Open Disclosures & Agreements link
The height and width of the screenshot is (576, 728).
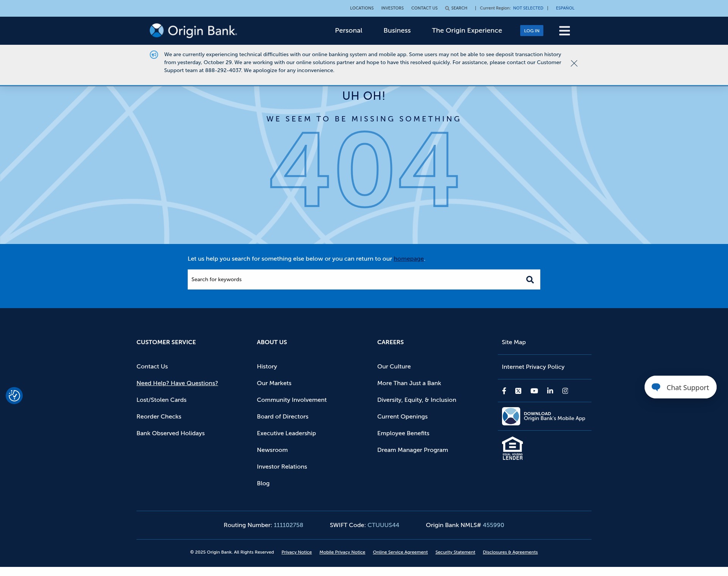[x=510, y=552]
